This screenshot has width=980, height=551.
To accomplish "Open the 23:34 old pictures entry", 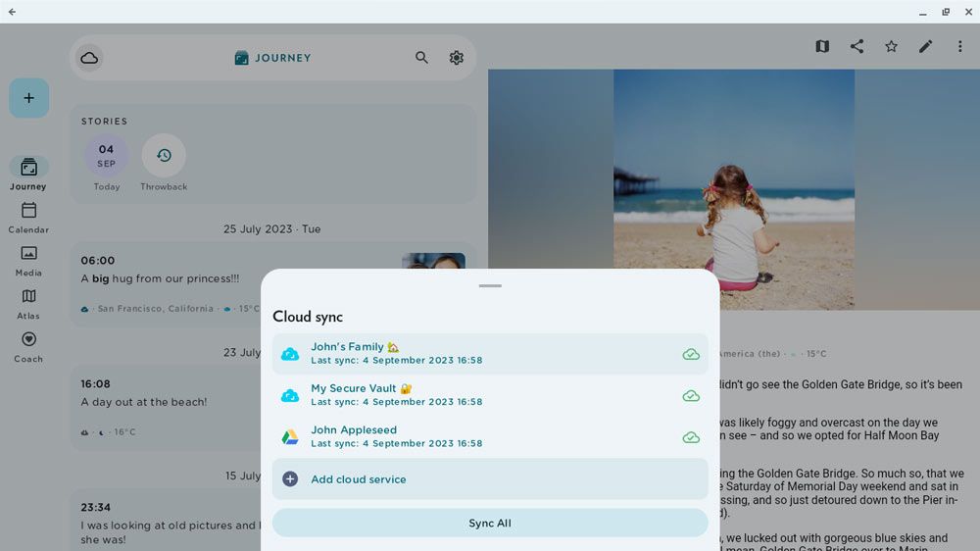I will pos(166,521).
